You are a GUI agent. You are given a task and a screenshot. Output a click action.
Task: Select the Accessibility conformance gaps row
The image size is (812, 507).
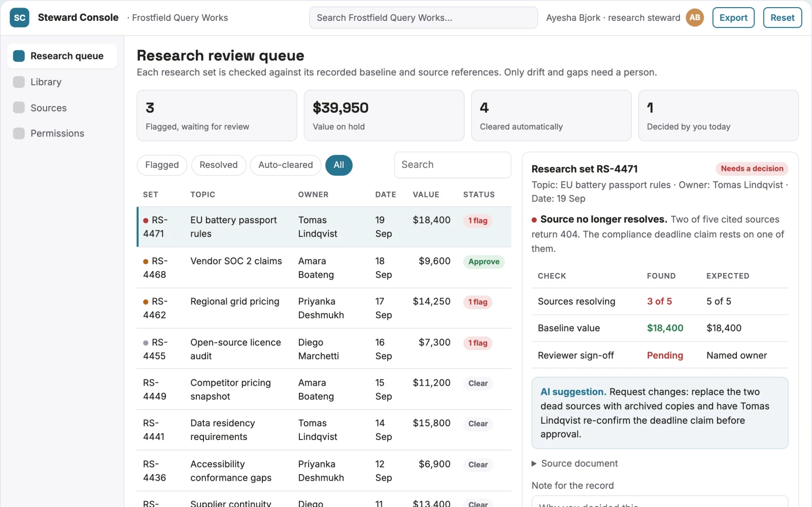[x=324, y=471]
